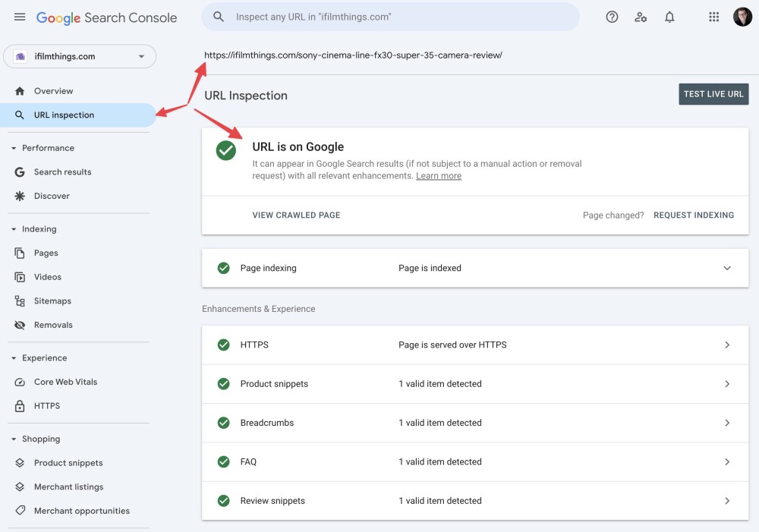Open the hamburger main menu
The width and height of the screenshot is (759, 532).
20,17
